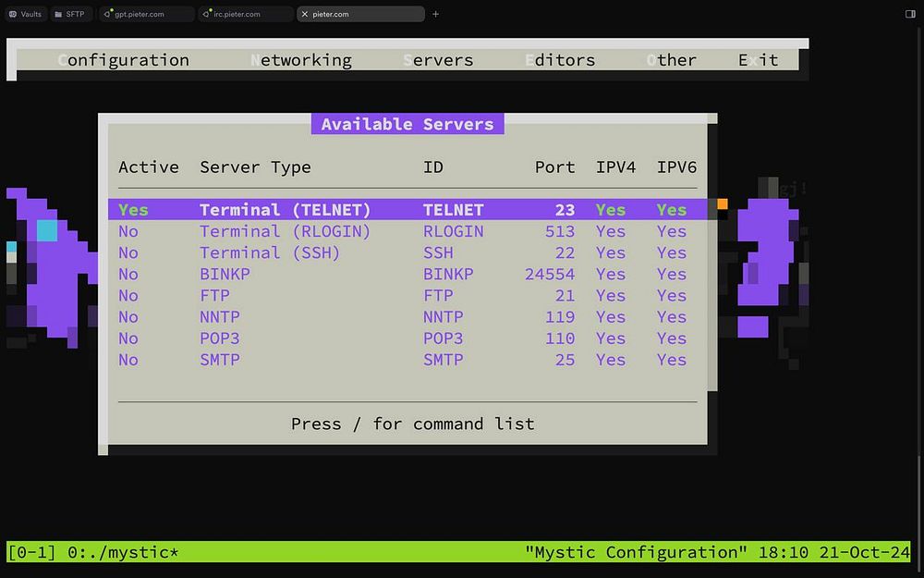Click 'Press / for command list' hint
The height and width of the screenshot is (578, 924).
click(412, 424)
